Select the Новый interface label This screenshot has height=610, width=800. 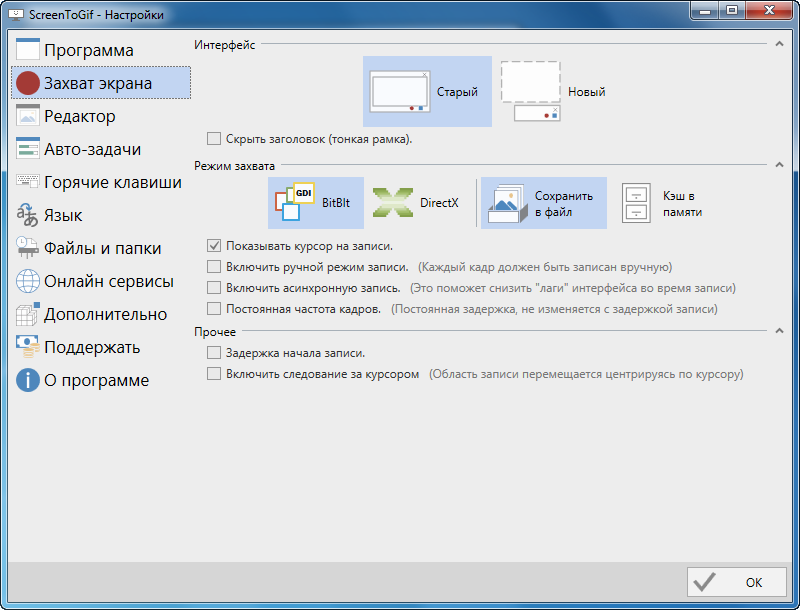(x=587, y=92)
